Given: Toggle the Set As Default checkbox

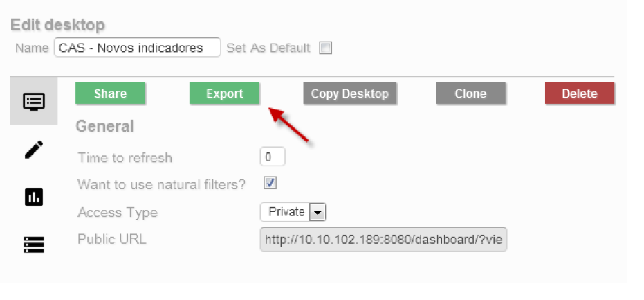Looking at the screenshot, I should click(326, 48).
